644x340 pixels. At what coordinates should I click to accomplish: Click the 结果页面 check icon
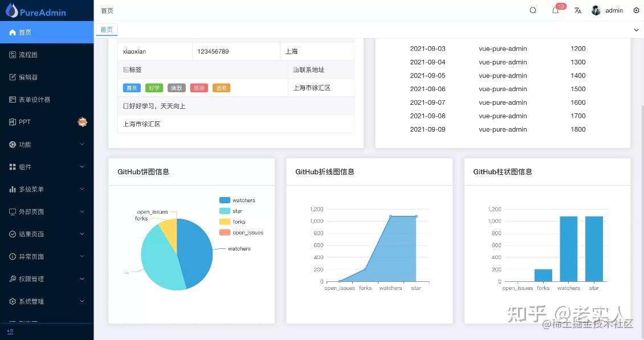pos(13,234)
